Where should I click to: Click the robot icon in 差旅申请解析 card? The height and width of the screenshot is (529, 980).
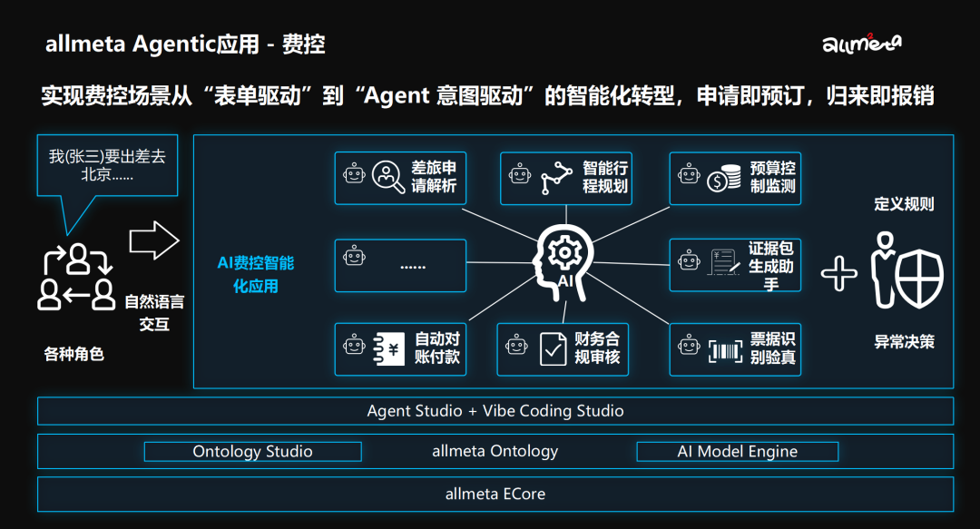pos(354,173)
